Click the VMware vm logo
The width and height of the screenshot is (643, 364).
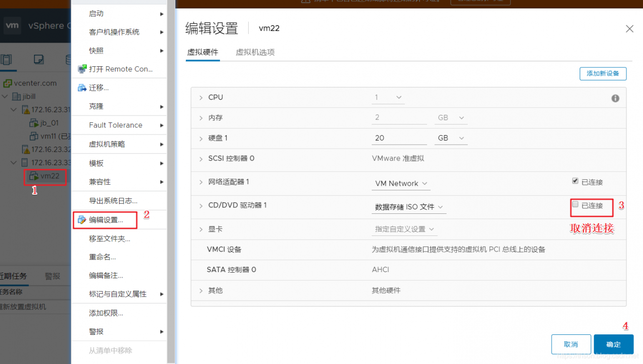[x=13, y=26]
